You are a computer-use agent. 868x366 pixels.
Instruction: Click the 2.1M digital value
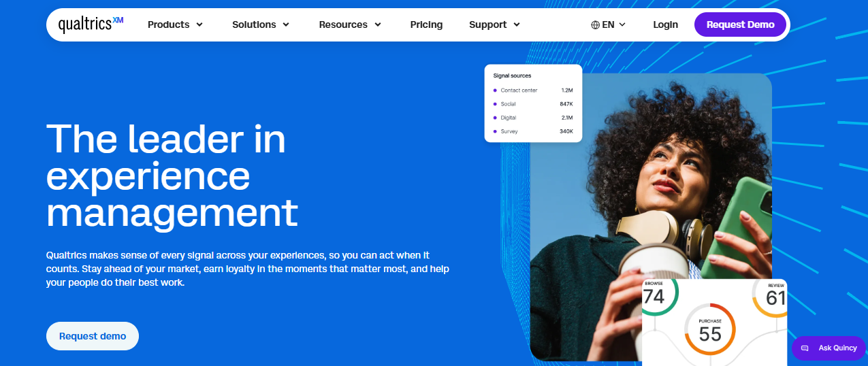pos(567,118)
